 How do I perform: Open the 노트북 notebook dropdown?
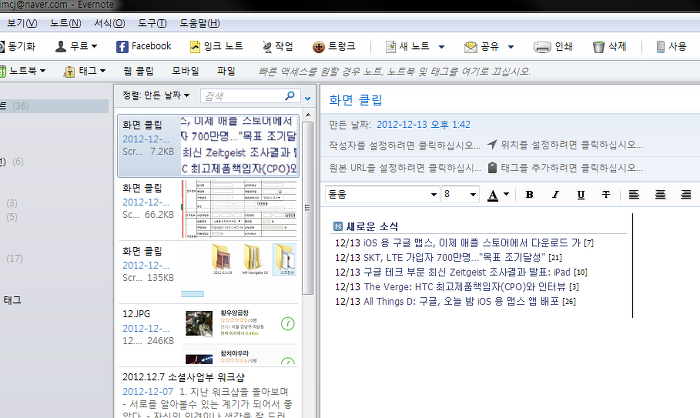coord(23,71)
